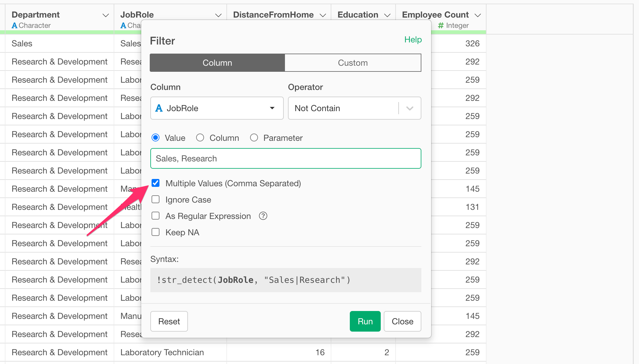Click the Character type icon under Department
639x364 pixels.
14,26
